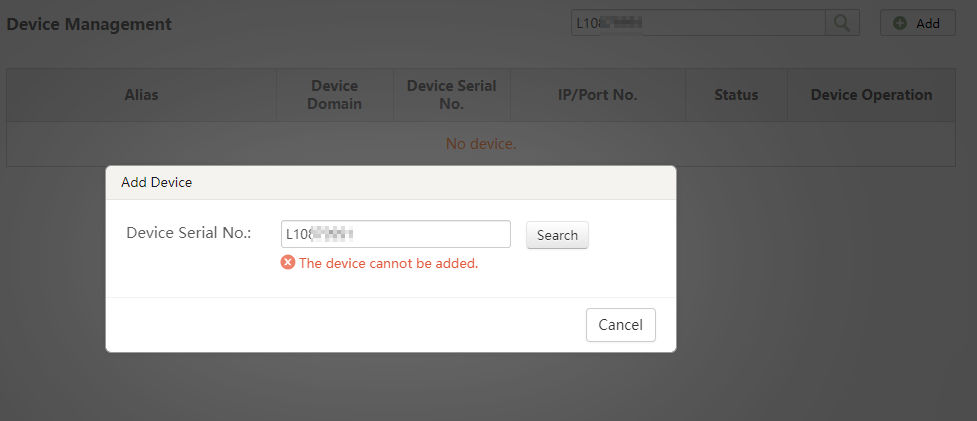Image resolution: width=977 pixels, height=421 pixels.
Task: Click the Alias column header
Action: [x=141, y=95]
